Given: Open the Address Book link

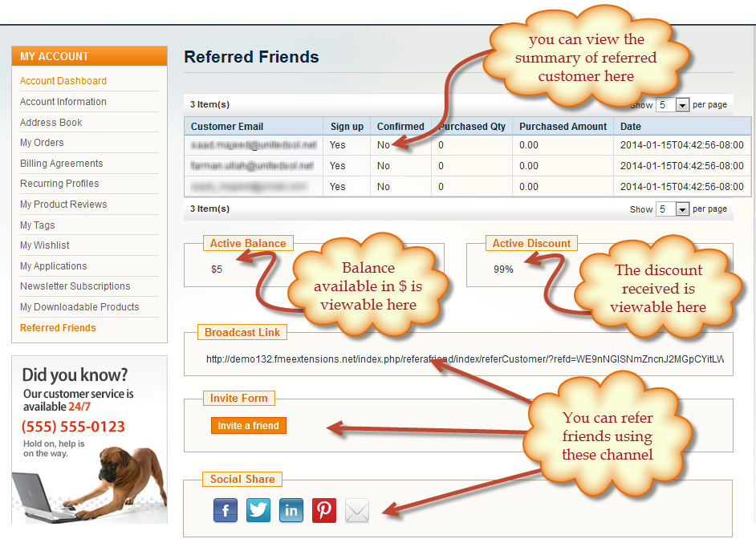Looking at the screenshot, I should tap(51, 123).
